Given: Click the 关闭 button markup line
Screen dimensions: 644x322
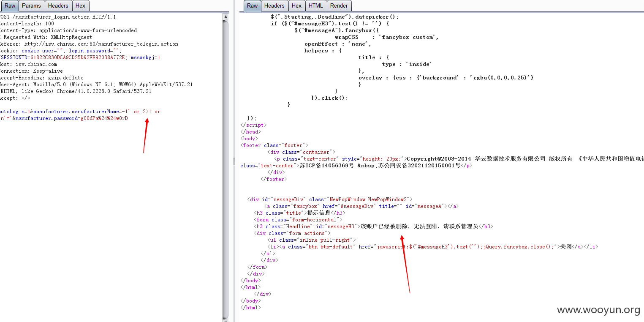Looking at the screenshot, I should point(433,247).
